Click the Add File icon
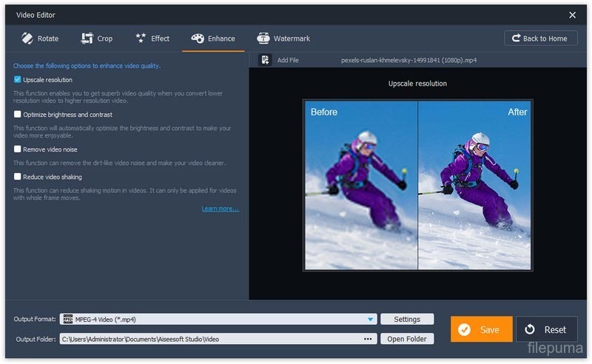Screen dimensions: 592x364 click(263, 60)
